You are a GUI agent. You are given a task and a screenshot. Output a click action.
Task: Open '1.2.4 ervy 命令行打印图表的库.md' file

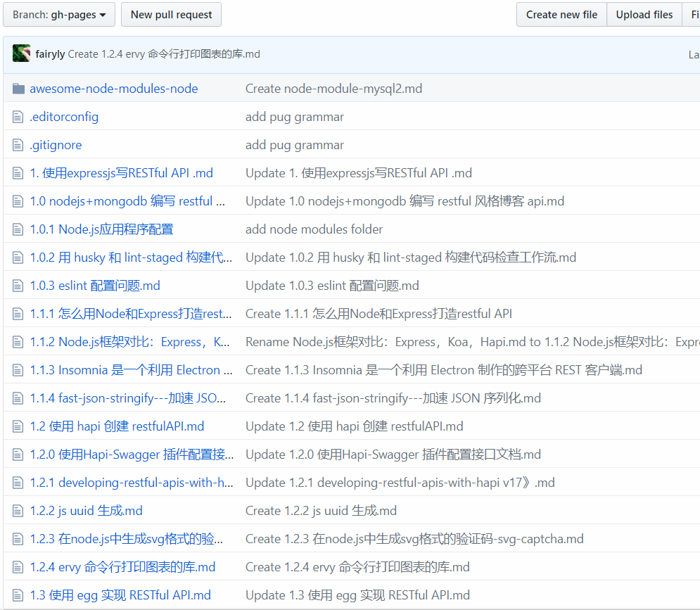tap(123, 567)
